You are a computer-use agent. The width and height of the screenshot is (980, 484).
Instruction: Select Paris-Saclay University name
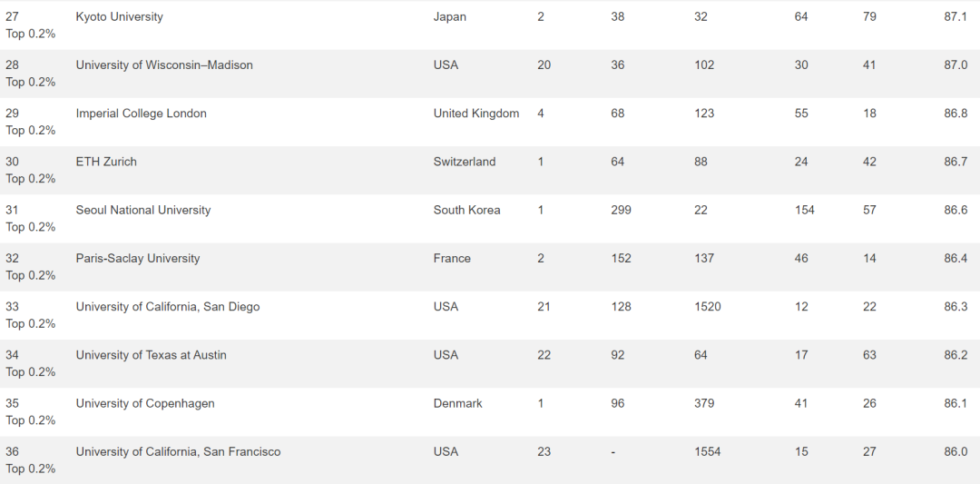click(138, 258)
